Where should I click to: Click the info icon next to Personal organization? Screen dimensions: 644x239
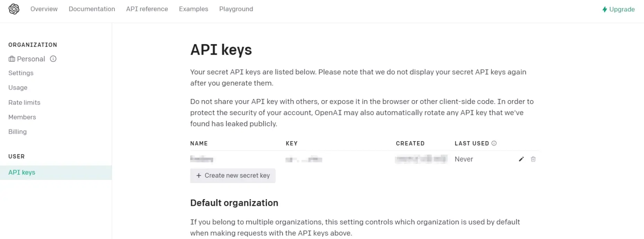(x=54, y=59)
